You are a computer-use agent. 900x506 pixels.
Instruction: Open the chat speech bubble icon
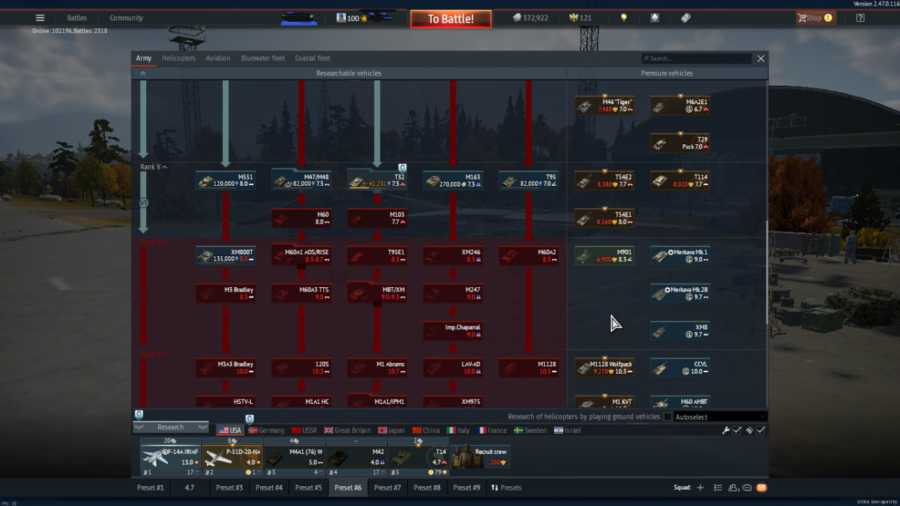(x=747, y=488)
